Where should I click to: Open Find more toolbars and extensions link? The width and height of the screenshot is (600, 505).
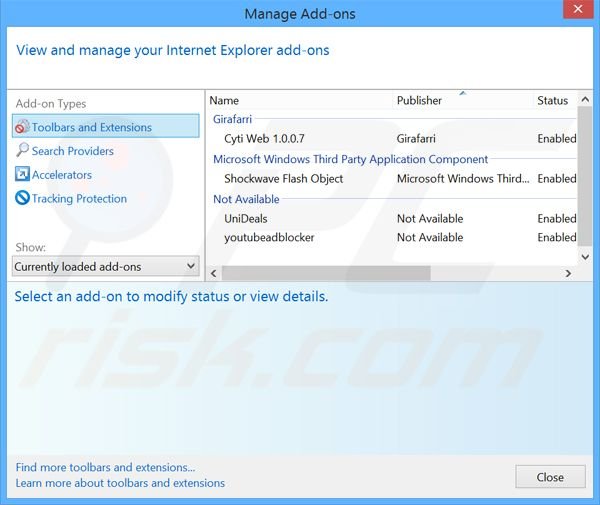[105, 468]
